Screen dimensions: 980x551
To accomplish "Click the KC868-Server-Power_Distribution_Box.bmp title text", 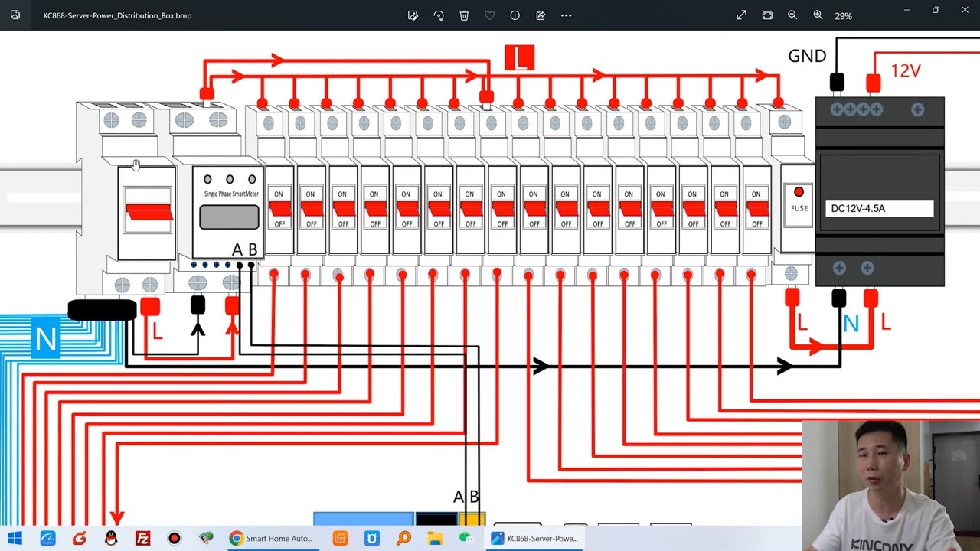I will point(117,15).
